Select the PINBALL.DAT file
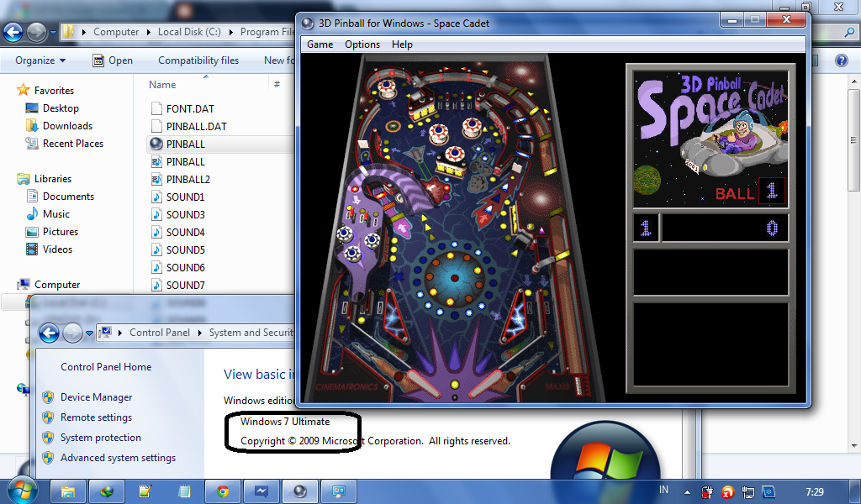The height and width of the screenshot is (504, 861). tap(196, 126)
